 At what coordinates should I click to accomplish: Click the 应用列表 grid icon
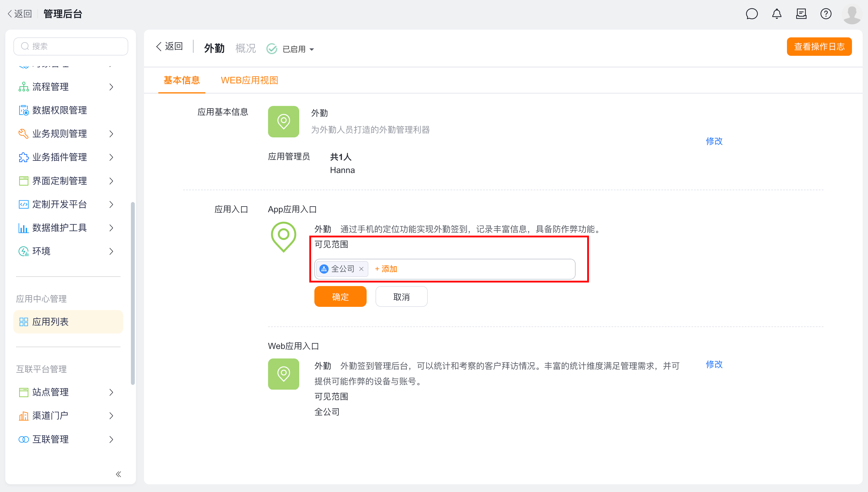[24, 322]
